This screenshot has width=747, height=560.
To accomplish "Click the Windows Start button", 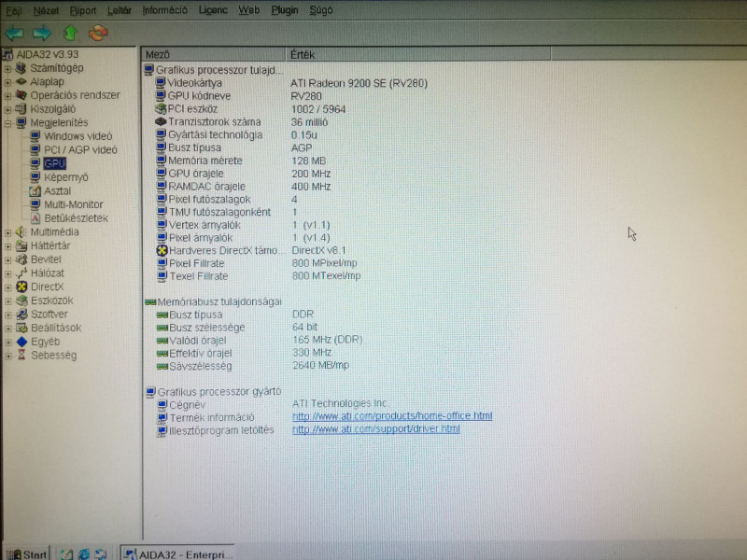I will click(x=27, y=553).
